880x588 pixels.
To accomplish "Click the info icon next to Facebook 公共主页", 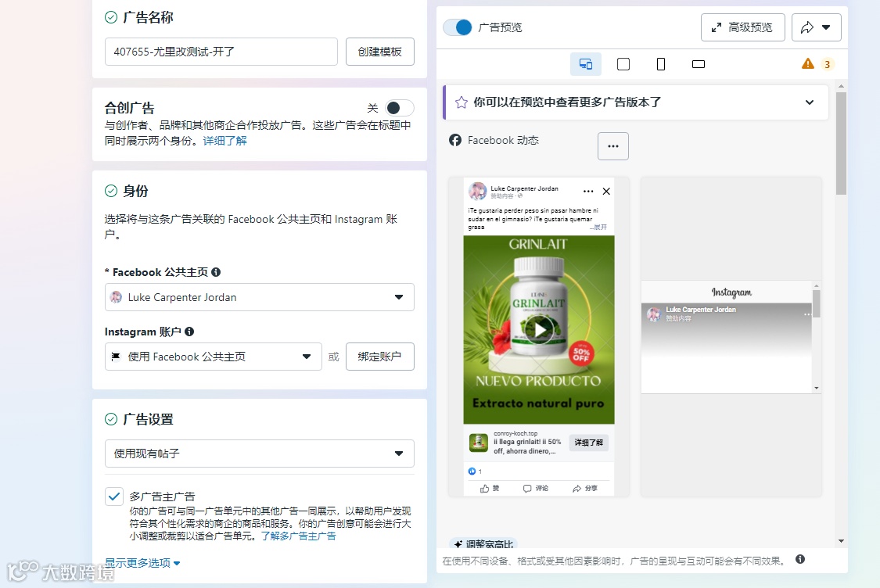I will tap(216, 272).
